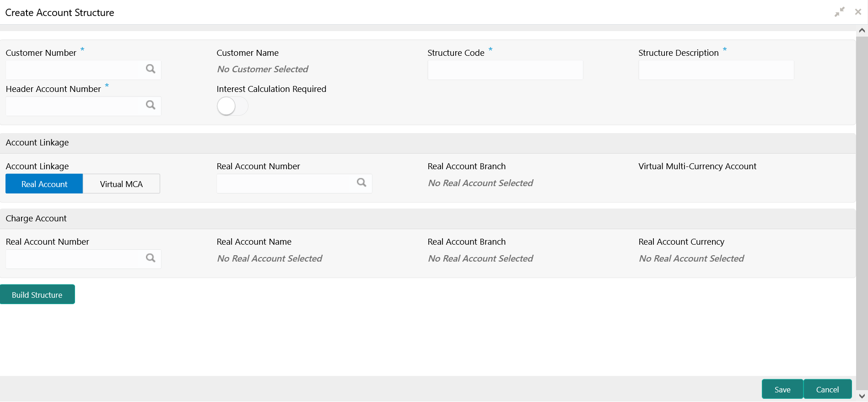Click the Header Account Number text field
The height and width of the screenshot is (402, 868).
pyautogui.click(x=72, y=106)
